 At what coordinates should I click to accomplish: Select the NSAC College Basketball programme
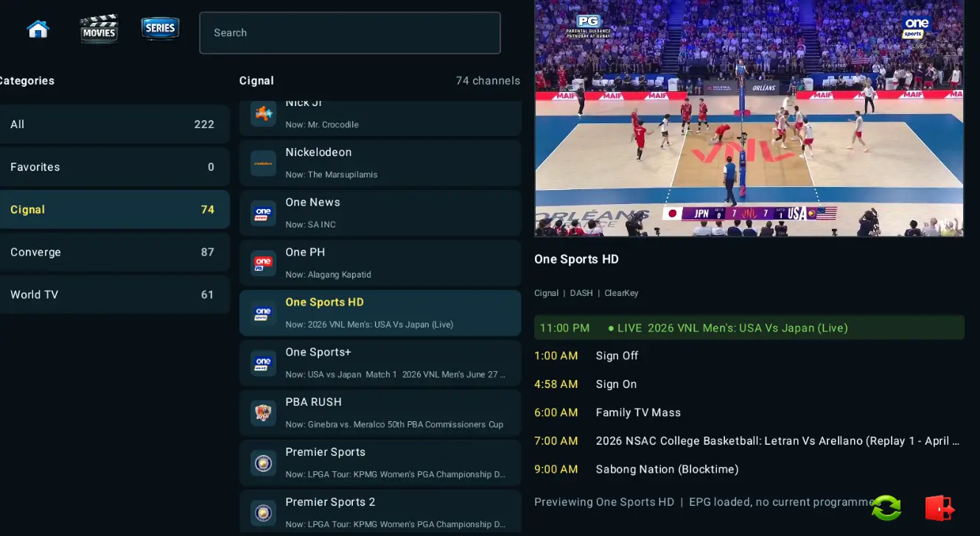tap(749, 441)
